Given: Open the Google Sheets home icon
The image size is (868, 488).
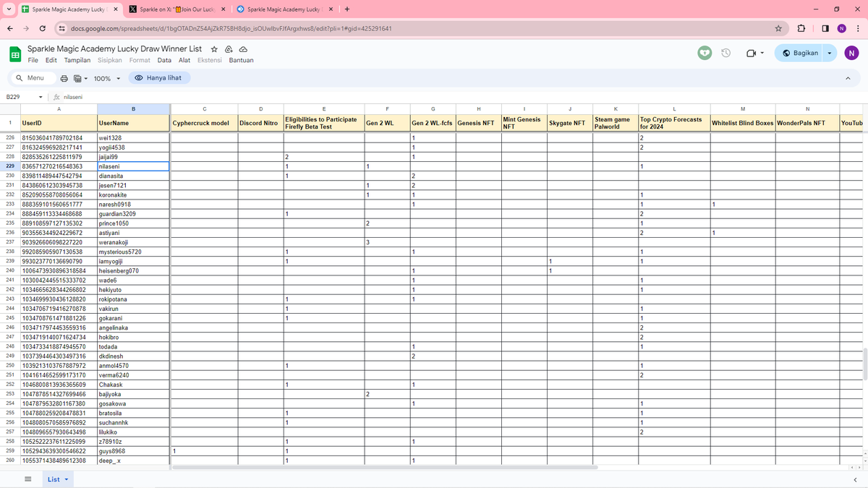Looking at the screenshot, I should click(x=14, y=53).
